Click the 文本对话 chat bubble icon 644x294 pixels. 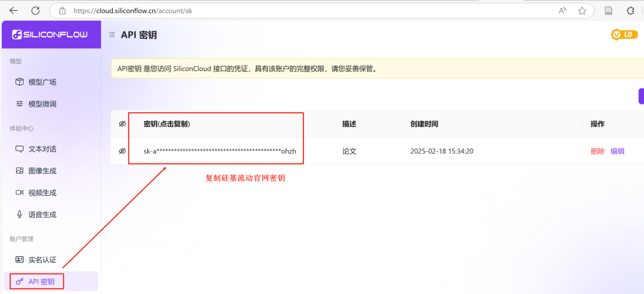[x=19, y=149]
